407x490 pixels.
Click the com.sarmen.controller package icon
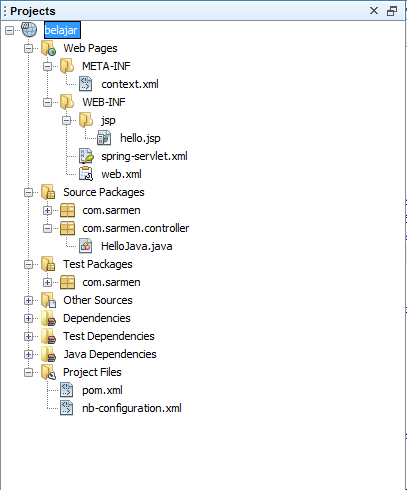coord(67,228)
